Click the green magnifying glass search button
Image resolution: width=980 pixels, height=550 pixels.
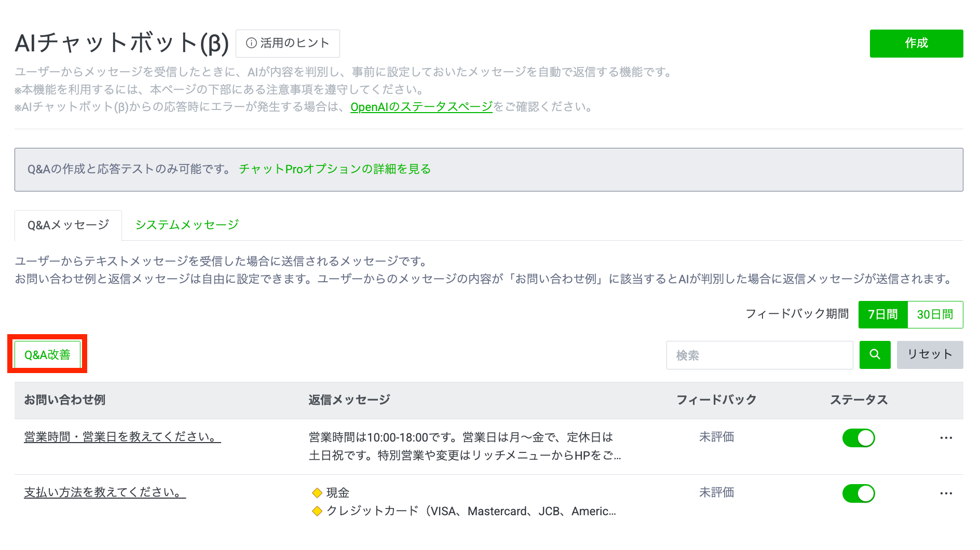click(875, 355)
